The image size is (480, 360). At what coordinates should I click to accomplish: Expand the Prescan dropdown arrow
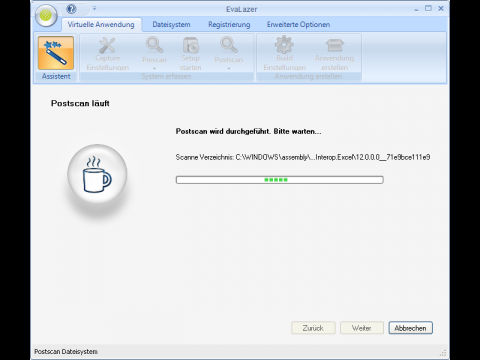pyautogui.click(x=154, y=69)
